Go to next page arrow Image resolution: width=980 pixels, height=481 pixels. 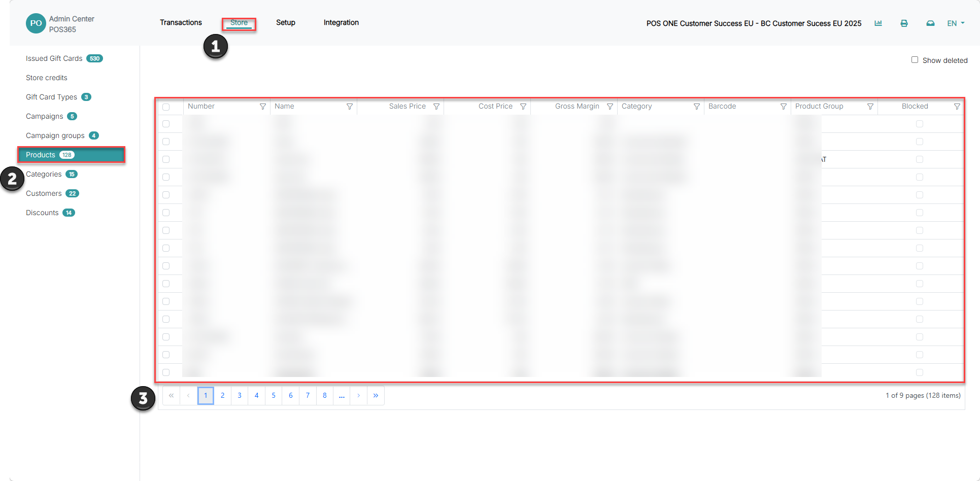pos(359,395)
